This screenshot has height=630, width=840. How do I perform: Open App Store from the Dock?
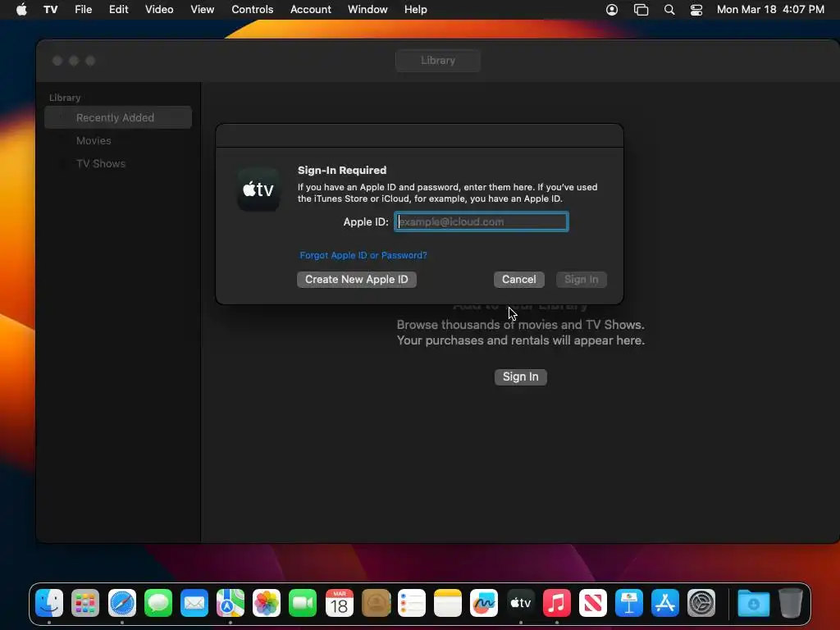664,603
